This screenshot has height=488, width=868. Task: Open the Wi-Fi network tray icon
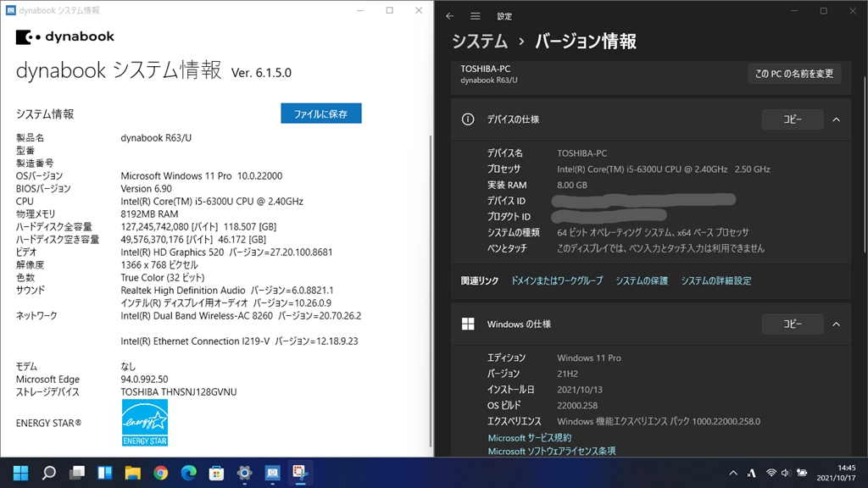point(771,473)
